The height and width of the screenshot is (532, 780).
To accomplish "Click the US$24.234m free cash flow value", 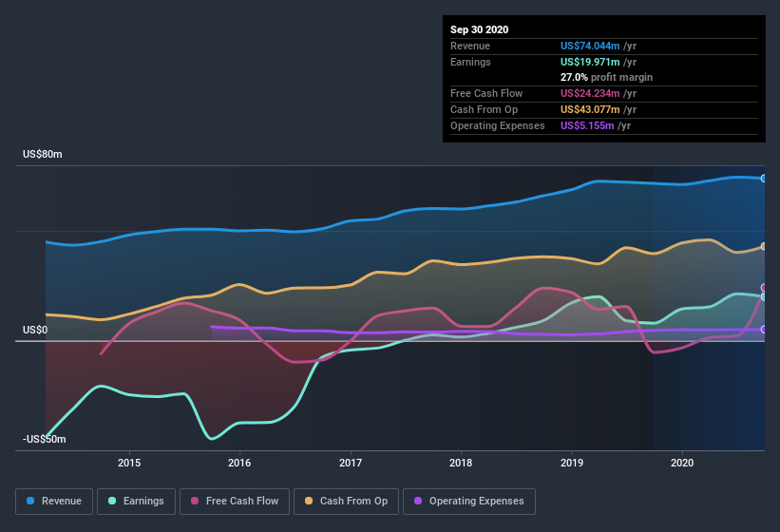I will [590, 93].
